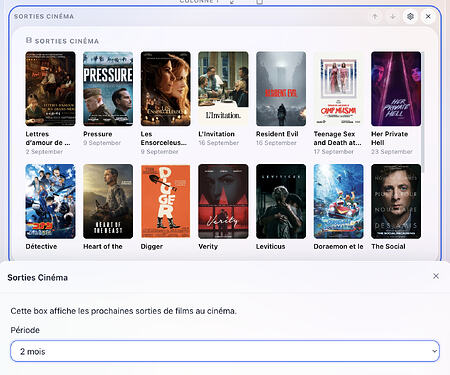Image resolution: width=450 pixels, height=375 pixels.
Task: Open the Doraemon movie poster
Action: 339,201
